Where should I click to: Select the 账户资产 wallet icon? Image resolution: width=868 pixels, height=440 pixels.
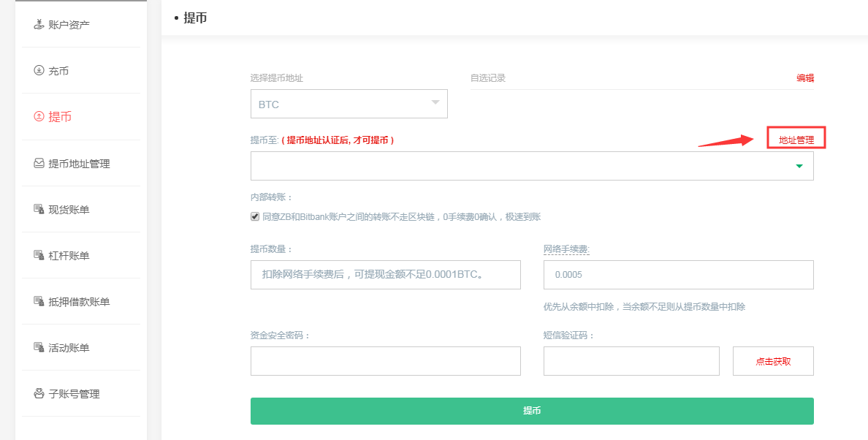click(x=37, y=23)
